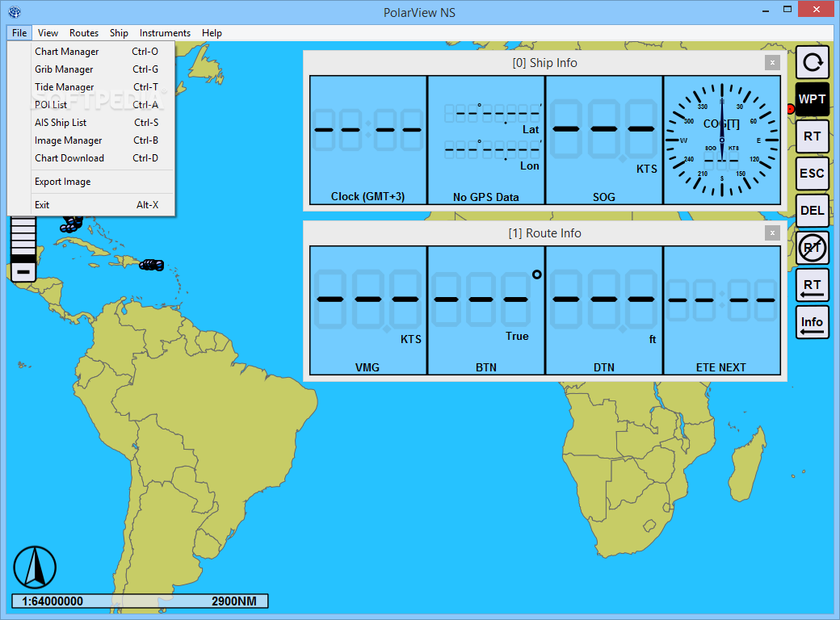Choose Exit from File menu
The height and width of the screenshot is (620, 840).
[x=91, y=204]
